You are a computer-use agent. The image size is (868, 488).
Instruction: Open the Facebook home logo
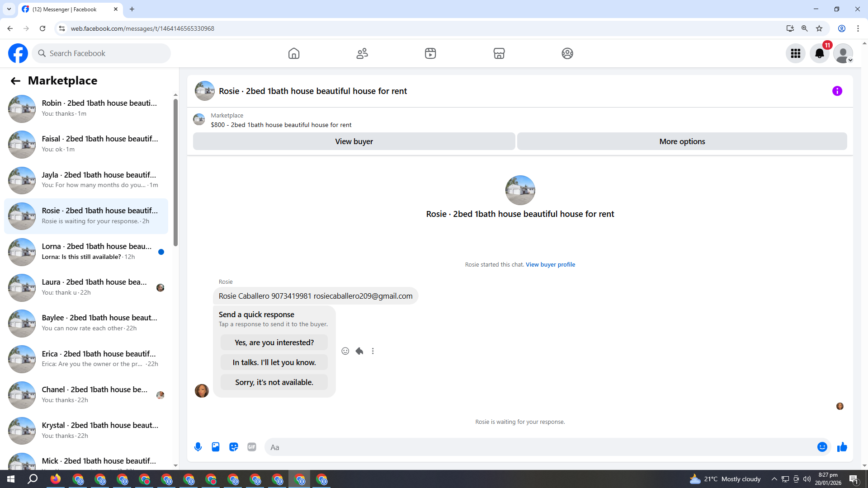click(x=18, y=53)
